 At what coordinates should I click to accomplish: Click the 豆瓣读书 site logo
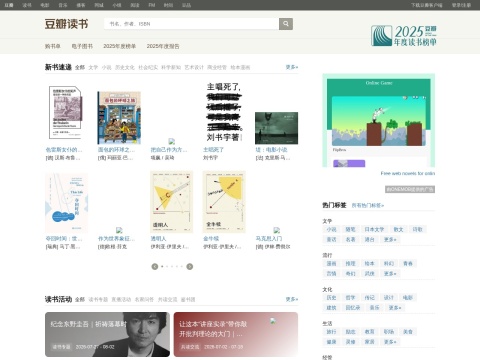pos(66,24)
